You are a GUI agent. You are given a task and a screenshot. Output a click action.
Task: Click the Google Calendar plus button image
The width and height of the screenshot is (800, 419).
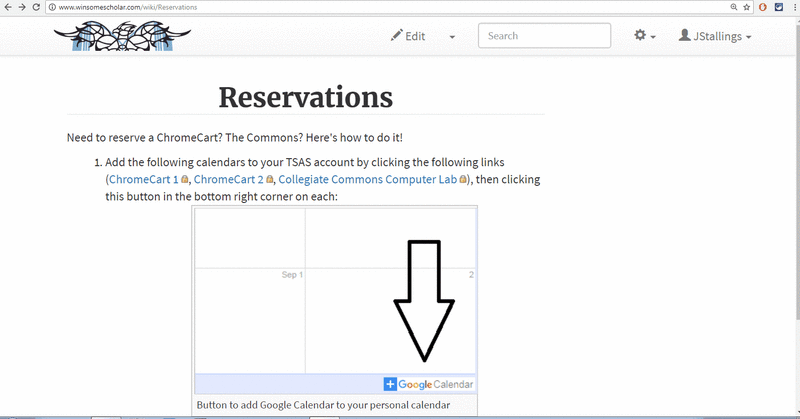429,384
